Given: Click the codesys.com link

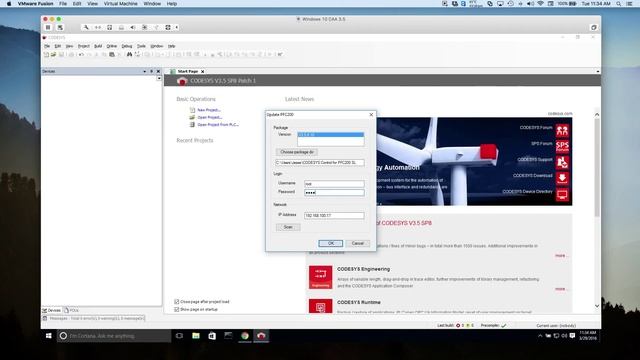Looking at the screenshot, I should coord(560,113).
